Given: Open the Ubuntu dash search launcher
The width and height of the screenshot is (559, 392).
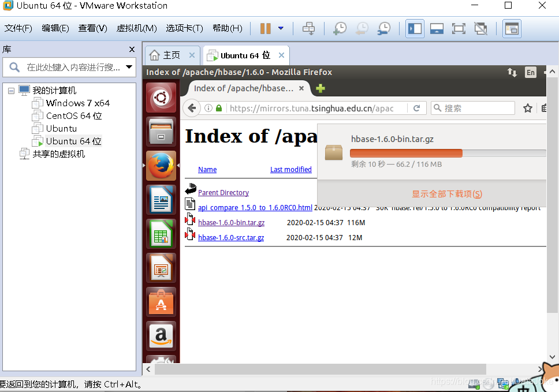Looking at the screenshot, I should pos(161,98).
